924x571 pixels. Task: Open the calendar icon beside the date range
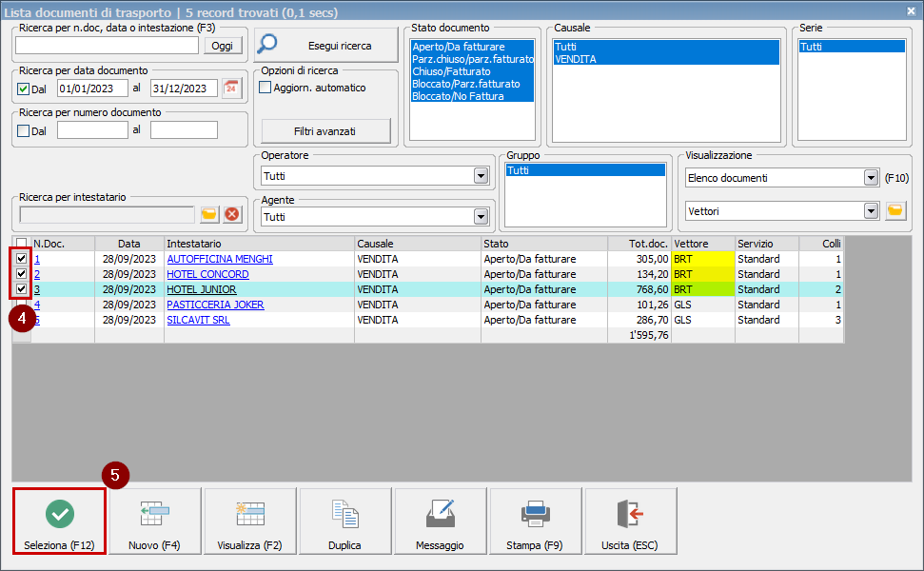pos(231,89)
